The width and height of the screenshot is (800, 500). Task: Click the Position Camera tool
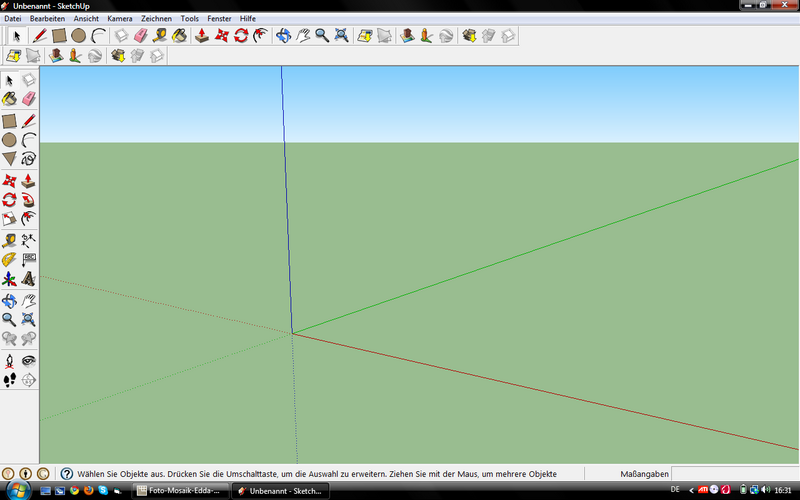click(x=9, y=360)
